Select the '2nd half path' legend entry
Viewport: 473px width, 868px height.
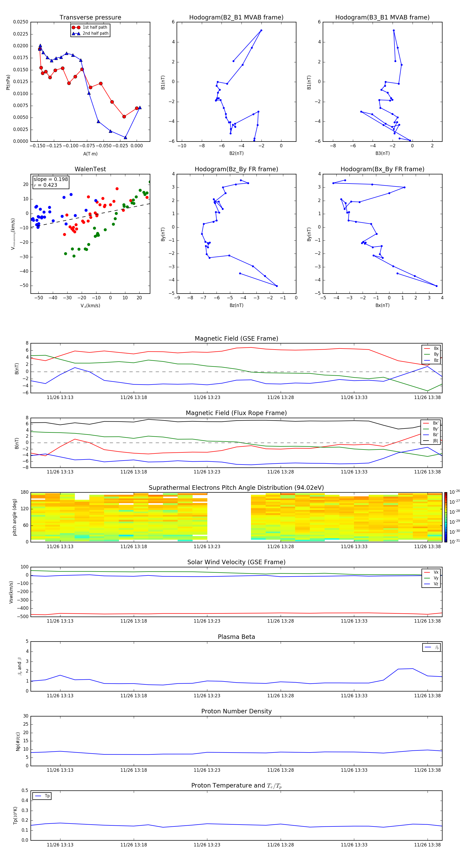(90, 33)
